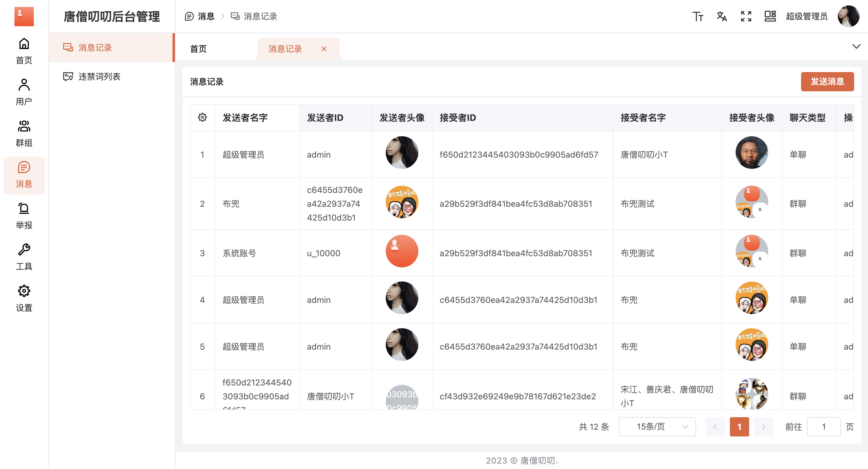Open table column settings gear
Image resolution: width=868 pixels, height=469 pixels.
tap(202, 118)
